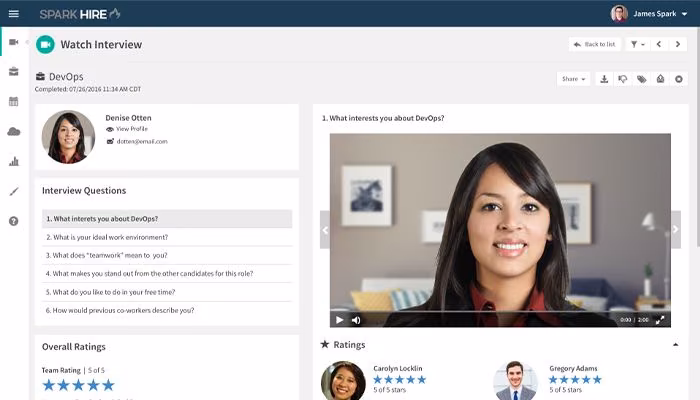Select question 1 What interests you about DevOps
The height and width of the screenshot is (400, 700).
point(167,219)
